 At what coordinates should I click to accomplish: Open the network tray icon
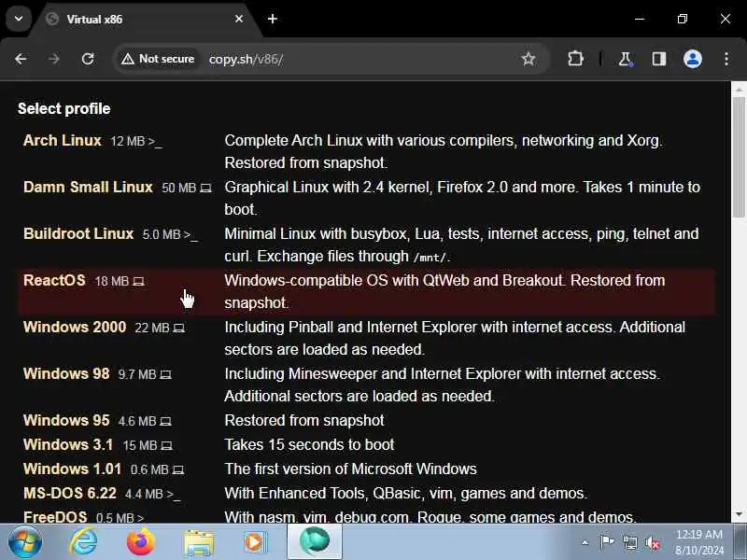629,542
